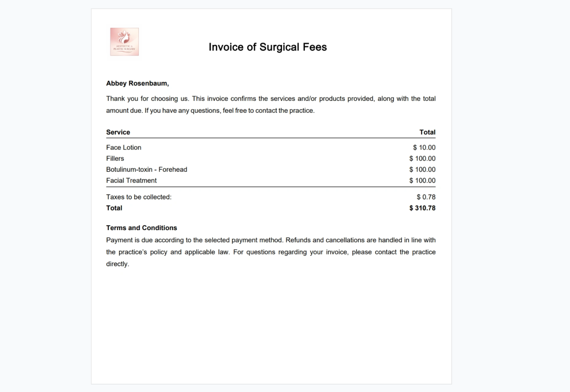Screen dimensions: 570x392
Task: Click the bold Total label
Action: point(114,208)
